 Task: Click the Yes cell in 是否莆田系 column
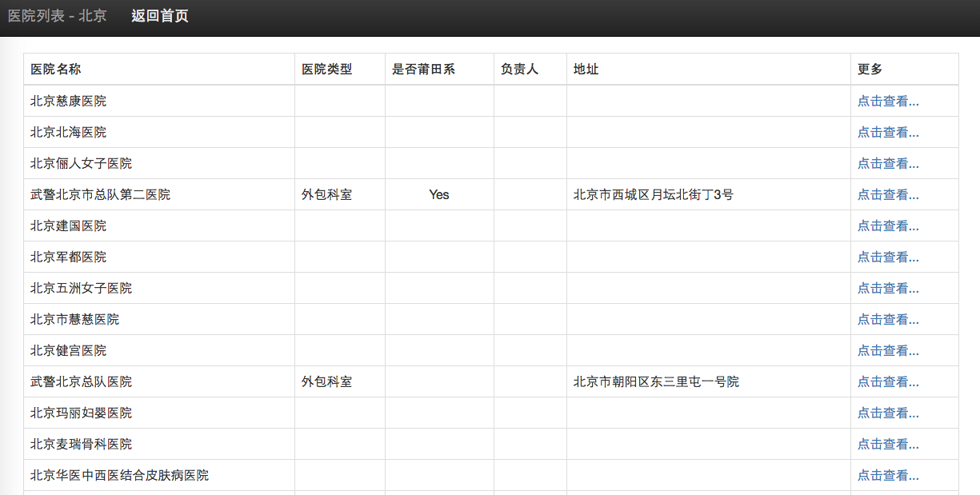(x=438, y=194)
